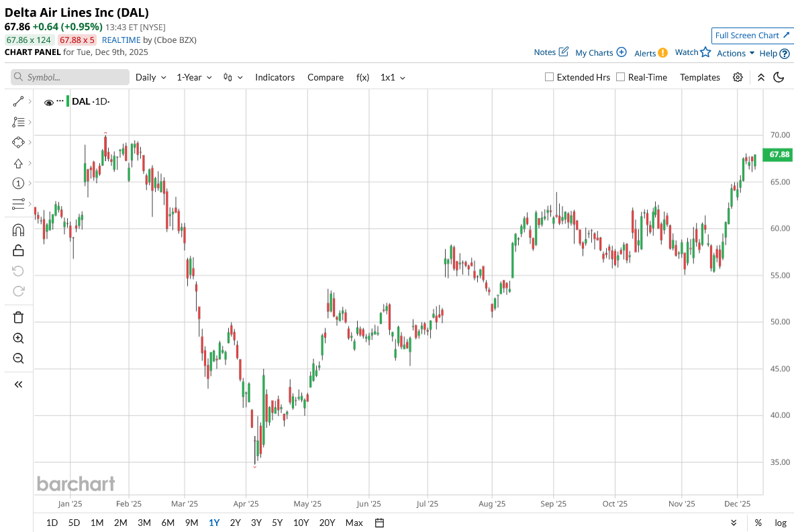
Task: Delete drawings with the trash icon
Action: pyautogui.click(x=18, y=317)
